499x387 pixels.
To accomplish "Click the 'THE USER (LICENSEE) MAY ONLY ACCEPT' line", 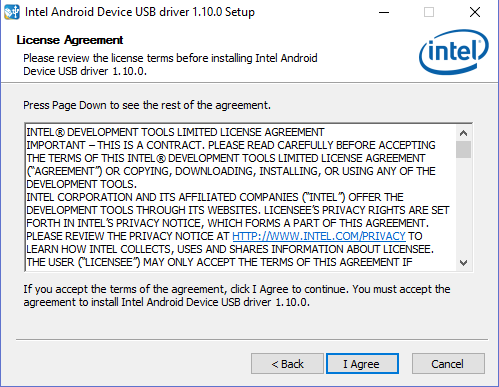I will [219, 262].
